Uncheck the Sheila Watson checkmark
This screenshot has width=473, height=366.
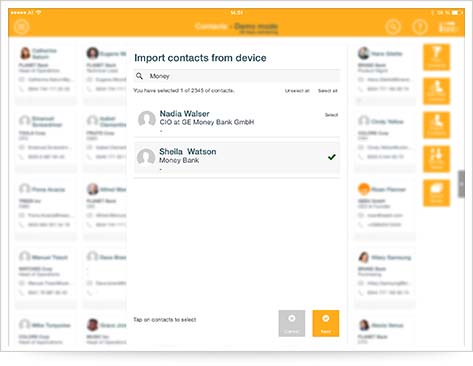click(x=332, y=157)
